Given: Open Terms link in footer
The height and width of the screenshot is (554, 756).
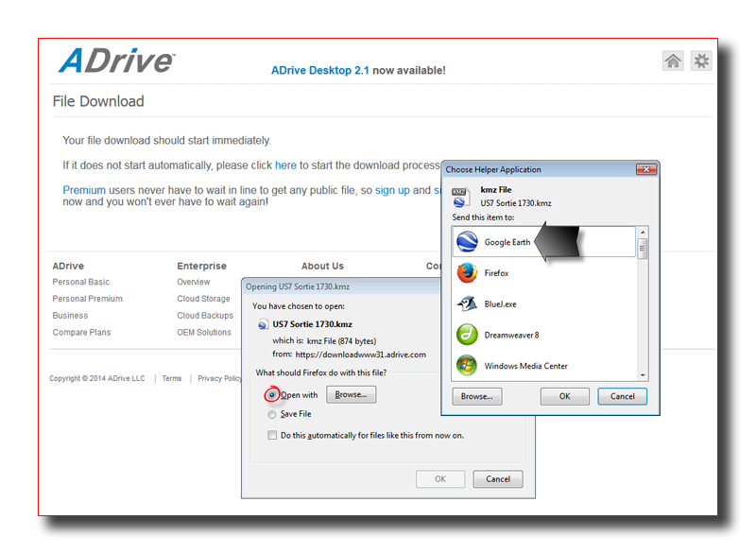Looking at the screenshot, I should point(172,378).
